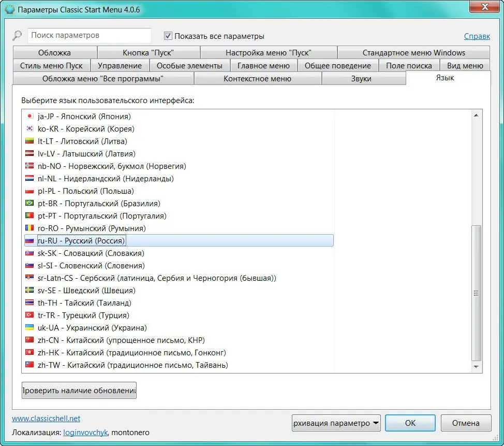Click the Japan flag icon for ja-JP
The height and width of the screenshot is (446, 504).
[x=29, y=116]
